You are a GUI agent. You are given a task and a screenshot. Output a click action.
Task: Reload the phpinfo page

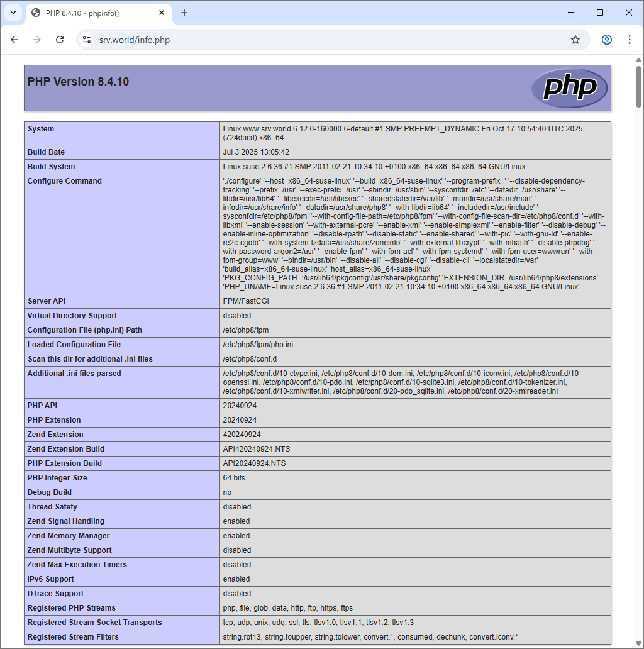pyautogui.click(x=60, y=39)
